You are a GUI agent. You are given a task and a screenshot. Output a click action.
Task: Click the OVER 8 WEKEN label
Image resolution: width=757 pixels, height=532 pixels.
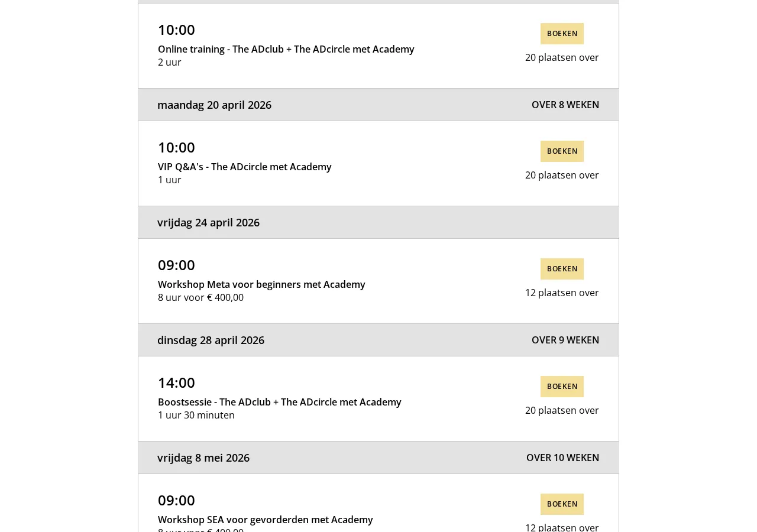565,105
